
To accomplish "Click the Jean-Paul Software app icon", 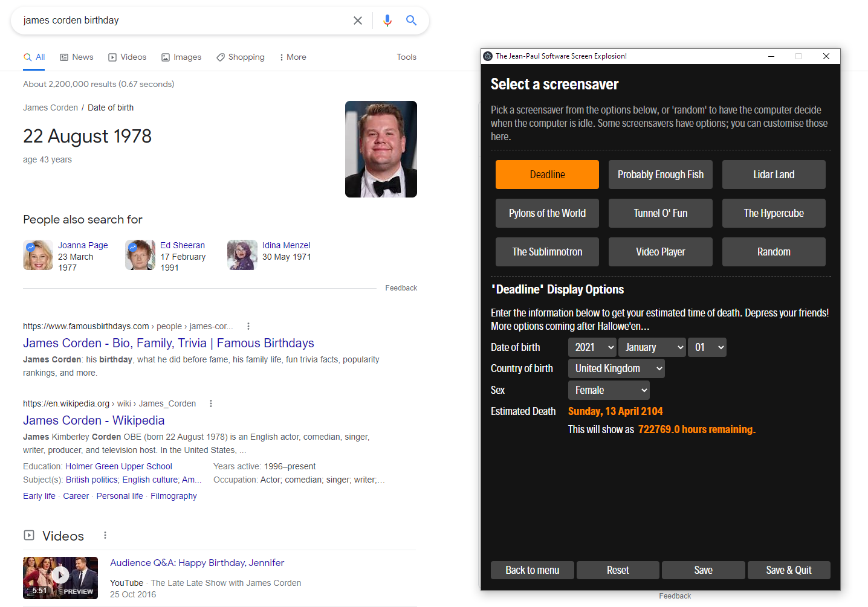I will 488,56.
